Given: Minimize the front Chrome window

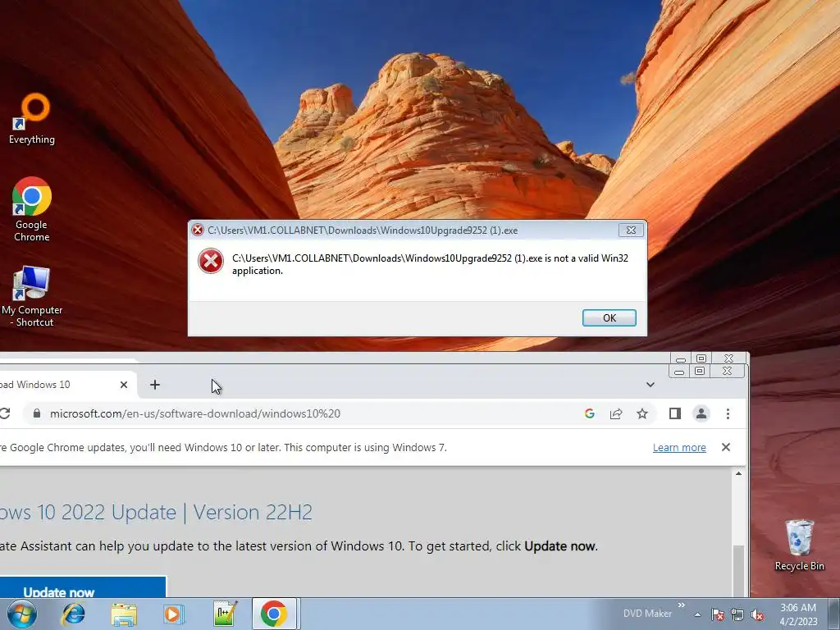Looking at the screenshot, I should point(679,372).
